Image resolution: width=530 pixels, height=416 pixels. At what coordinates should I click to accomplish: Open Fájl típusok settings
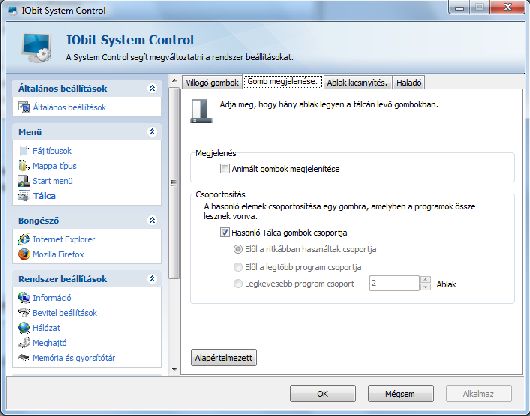[x=52, y=151]
